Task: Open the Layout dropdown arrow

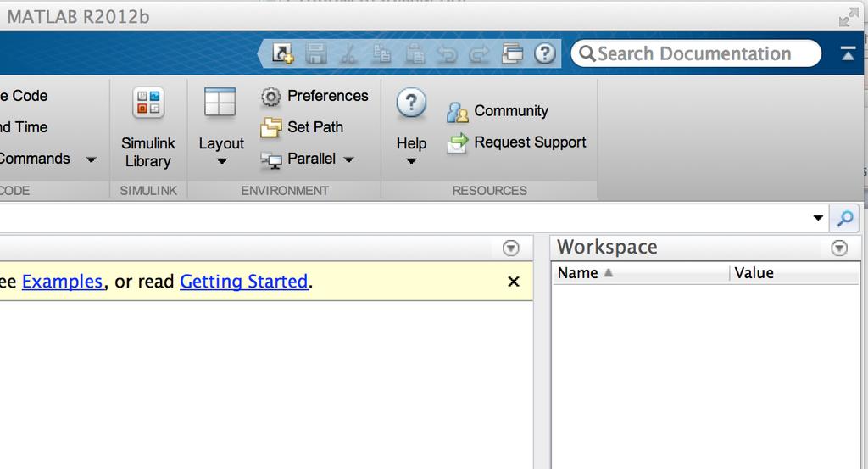Action: tap(221, 162)
